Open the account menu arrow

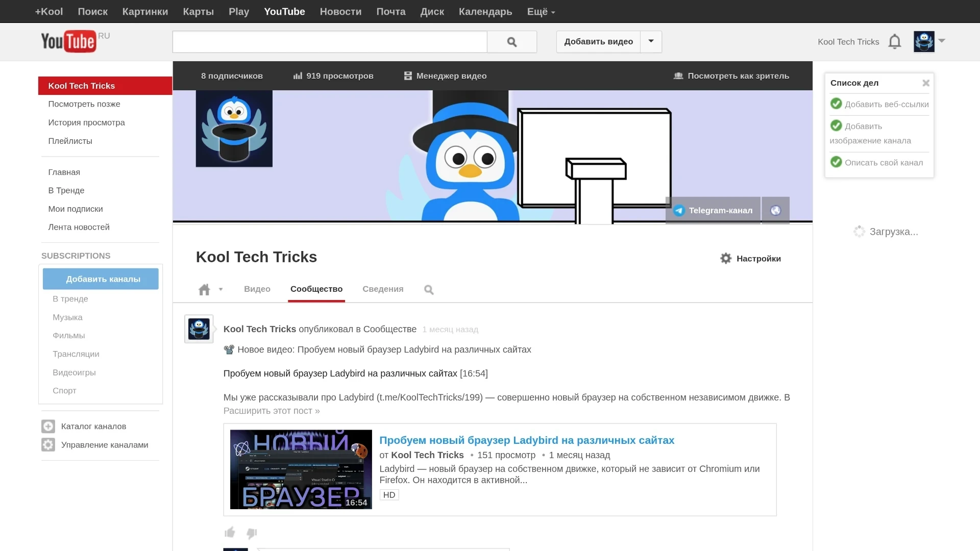point(942,41)
